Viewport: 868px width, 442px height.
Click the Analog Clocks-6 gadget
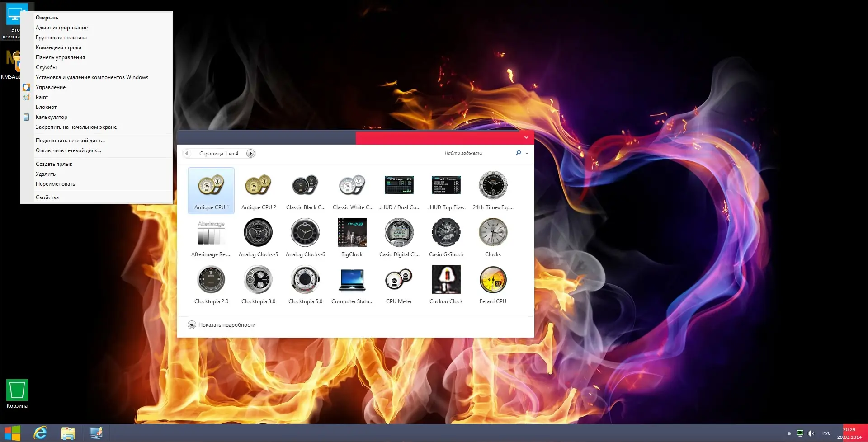pos(306,238)
